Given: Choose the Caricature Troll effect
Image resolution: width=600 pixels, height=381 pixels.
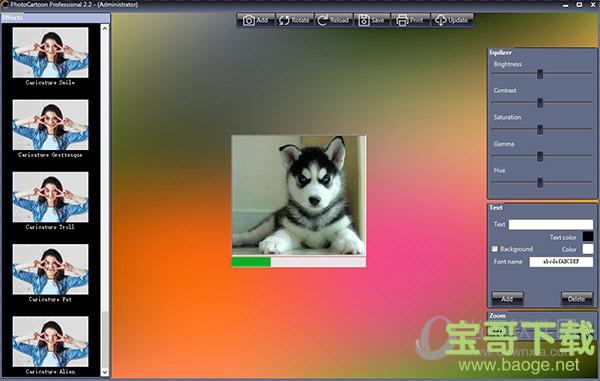Looking at the screenshot, I should 51,197.
